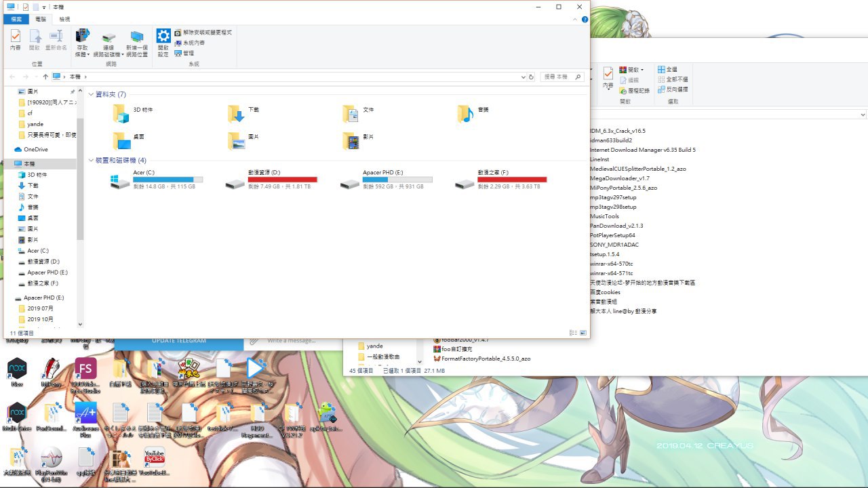Viewport: 868px width, 488px height.
Task: Switch to large icons view layout icon
Action: pyautogui.click(x=582, y=333)
